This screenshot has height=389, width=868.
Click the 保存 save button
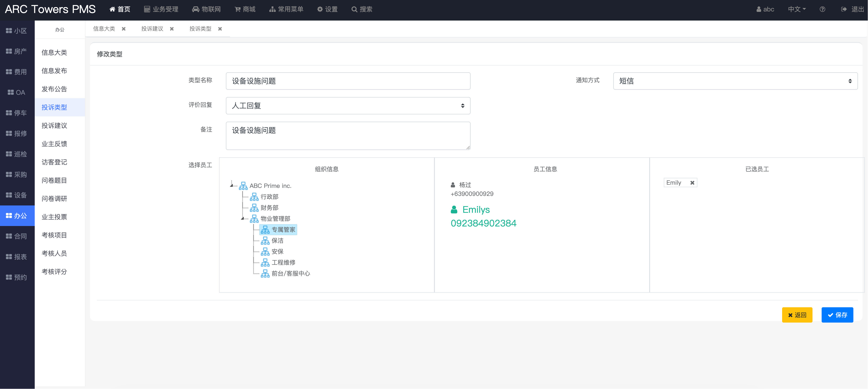[x=837, y=315]
